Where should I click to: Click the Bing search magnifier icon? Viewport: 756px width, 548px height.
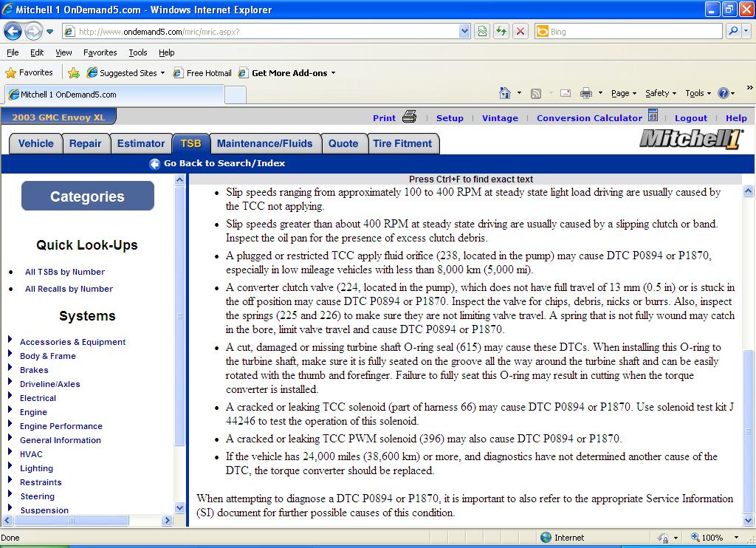click(733, 31)
